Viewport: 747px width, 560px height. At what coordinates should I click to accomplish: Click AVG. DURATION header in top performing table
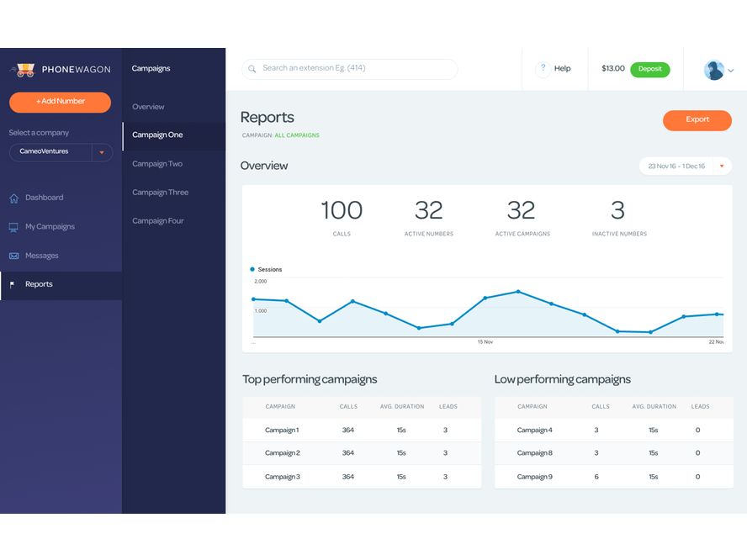click(x=401, y=407)
